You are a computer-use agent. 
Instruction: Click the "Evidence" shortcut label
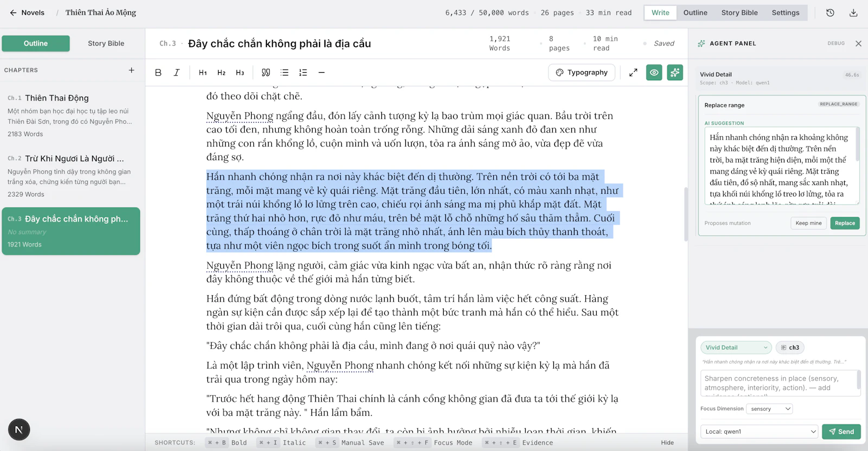(538, 443)
